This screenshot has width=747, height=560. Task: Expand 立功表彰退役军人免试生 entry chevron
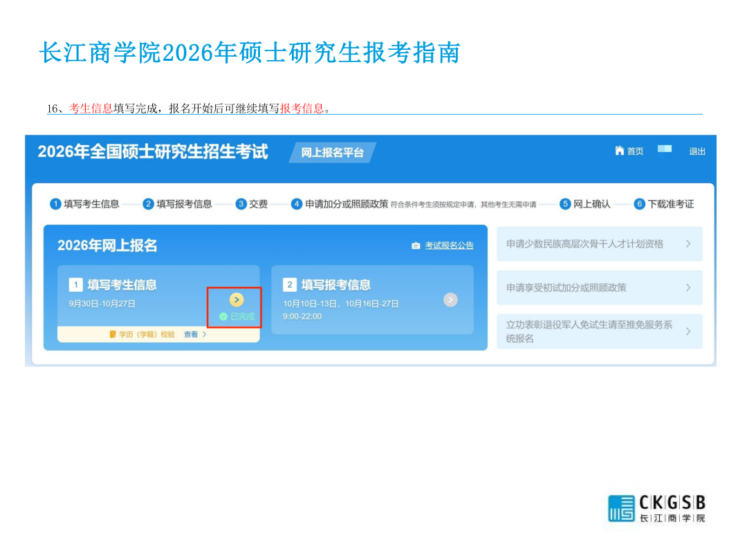click(x=688, y=331)
